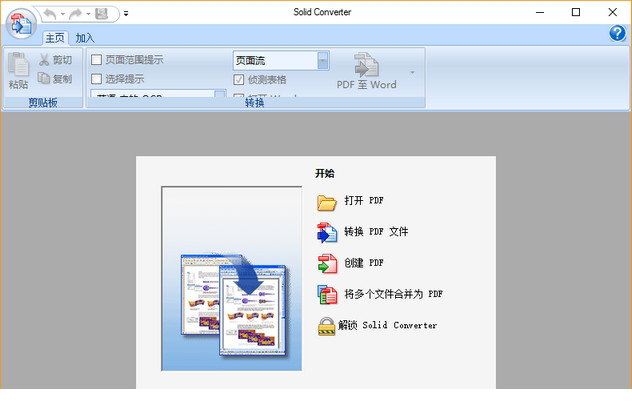Click the 转换 group label

tap(255, 102)
